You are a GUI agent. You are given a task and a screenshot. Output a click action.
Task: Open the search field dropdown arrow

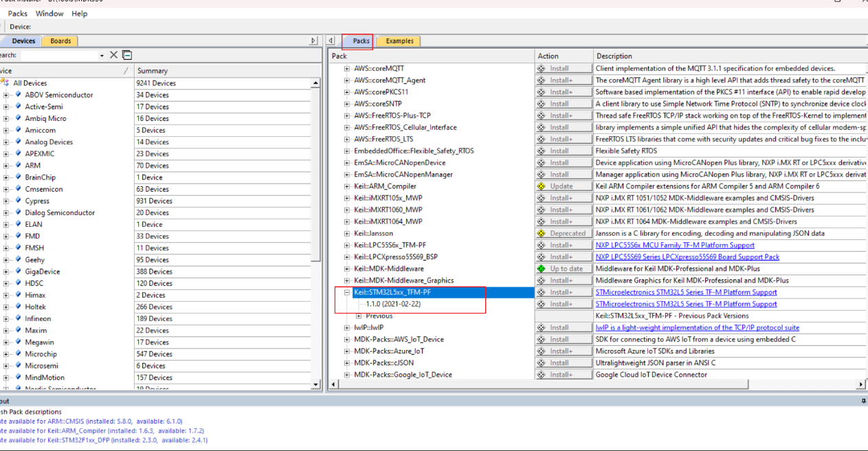pyautogui.click(x=102, y=56)
